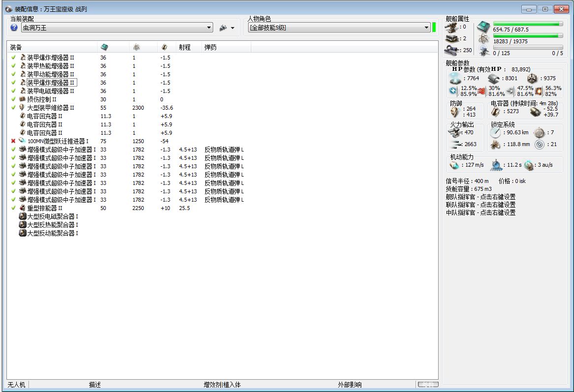The image size is (574, 392).
Task: Click the 防御 tank icon
Action: [455, 112]
